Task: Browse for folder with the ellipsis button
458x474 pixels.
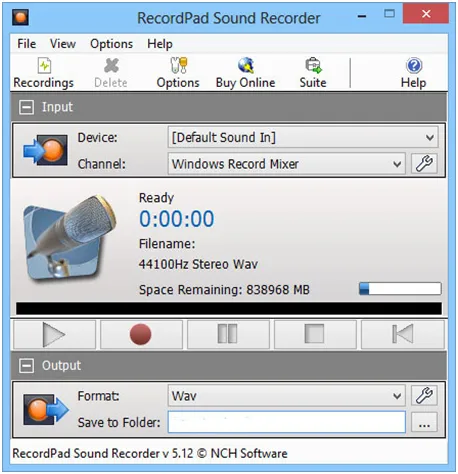Action: pos(424,422)
